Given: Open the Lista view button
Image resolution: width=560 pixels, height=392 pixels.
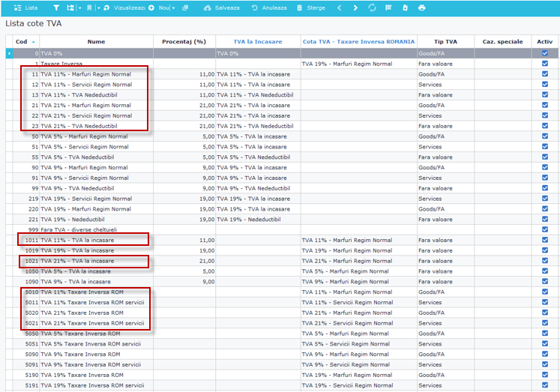Looking at the screenshot, I should pyautogui.click(x=25, y=7).
